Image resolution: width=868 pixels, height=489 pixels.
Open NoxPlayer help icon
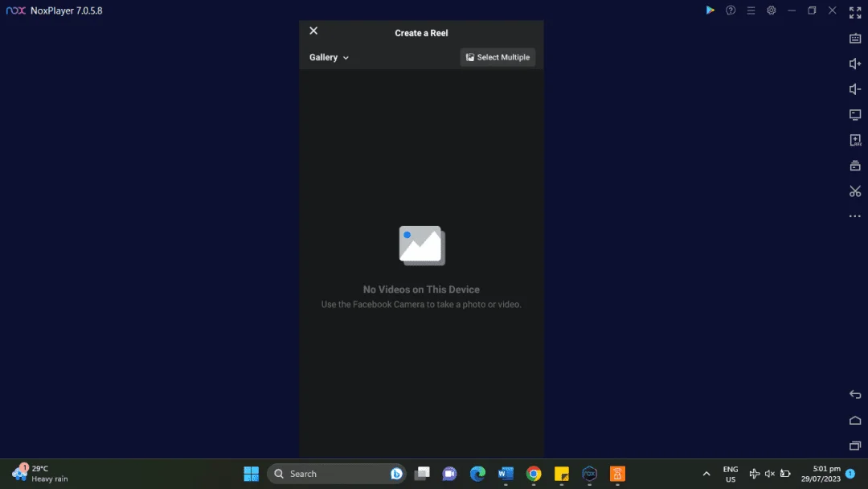(731, 10)
